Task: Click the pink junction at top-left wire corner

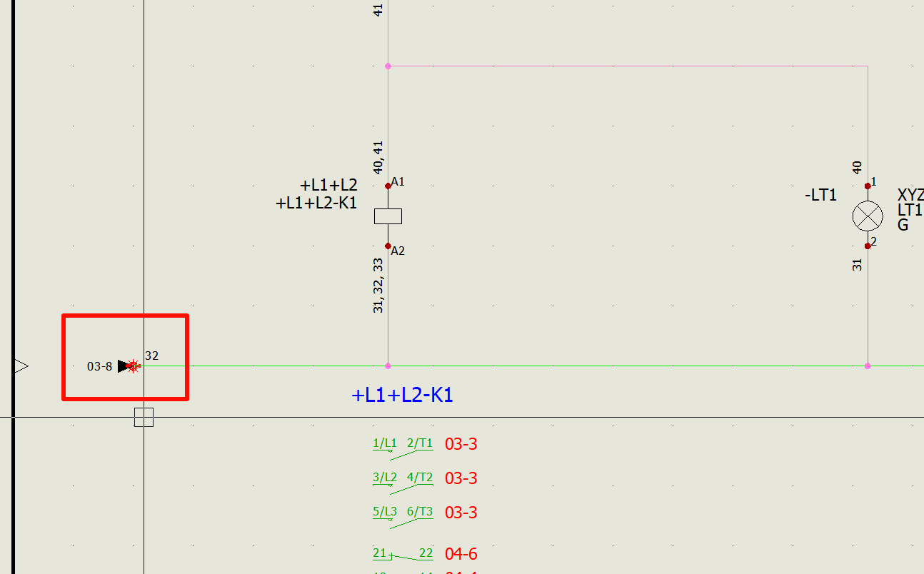Action: 388,66
